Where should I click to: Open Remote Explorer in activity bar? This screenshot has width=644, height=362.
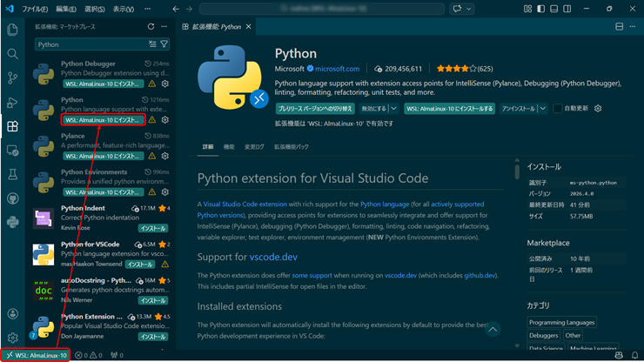pos(12,150)
